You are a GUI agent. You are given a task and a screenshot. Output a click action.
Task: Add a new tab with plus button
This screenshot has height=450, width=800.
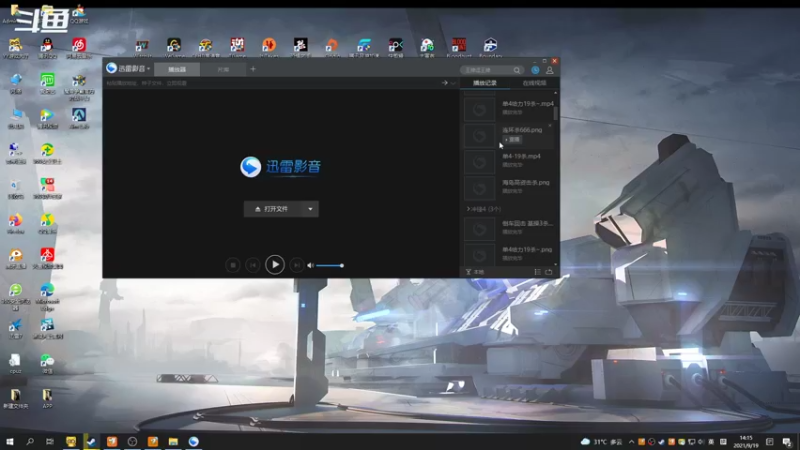tap(253, 69)
